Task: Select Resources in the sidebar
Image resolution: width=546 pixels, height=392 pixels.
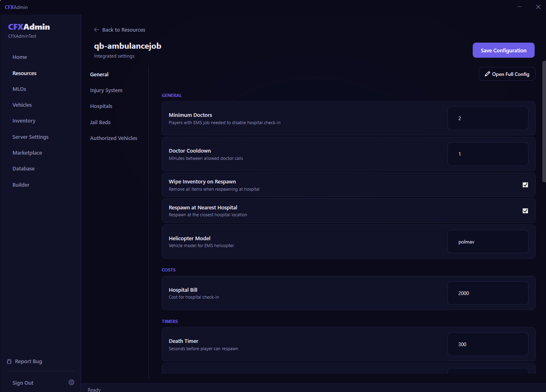Action: point(24,73)
